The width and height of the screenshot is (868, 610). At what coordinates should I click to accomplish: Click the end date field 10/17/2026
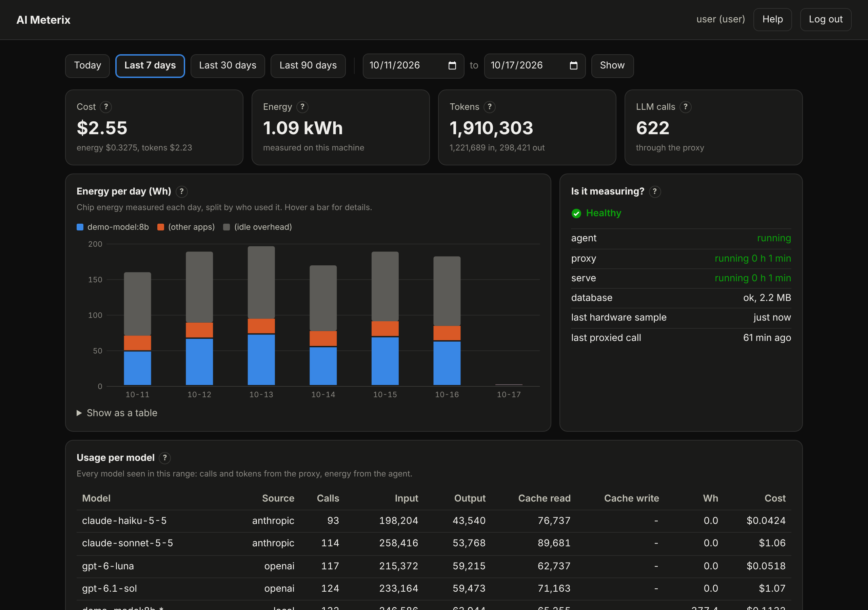coord(535,66)
